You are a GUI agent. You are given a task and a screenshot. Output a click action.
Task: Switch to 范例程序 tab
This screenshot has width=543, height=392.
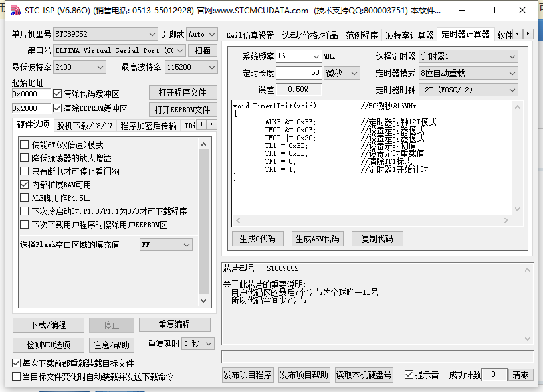pos(361,35)
